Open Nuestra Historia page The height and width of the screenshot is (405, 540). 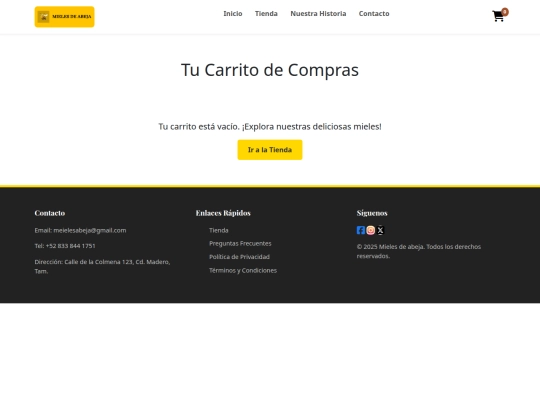tap(318, 13)
